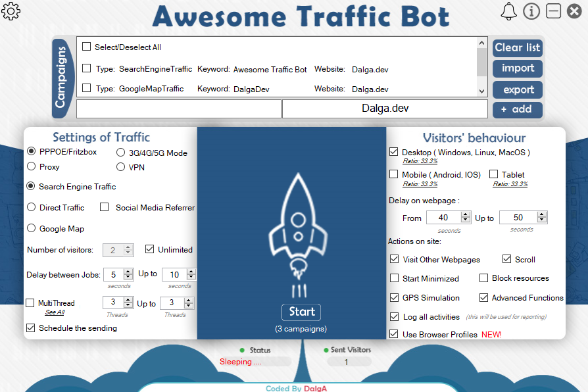Check the GoogleMapTraffic campaign row checkbox
This screenshot has height=392, width=588.
86,87
